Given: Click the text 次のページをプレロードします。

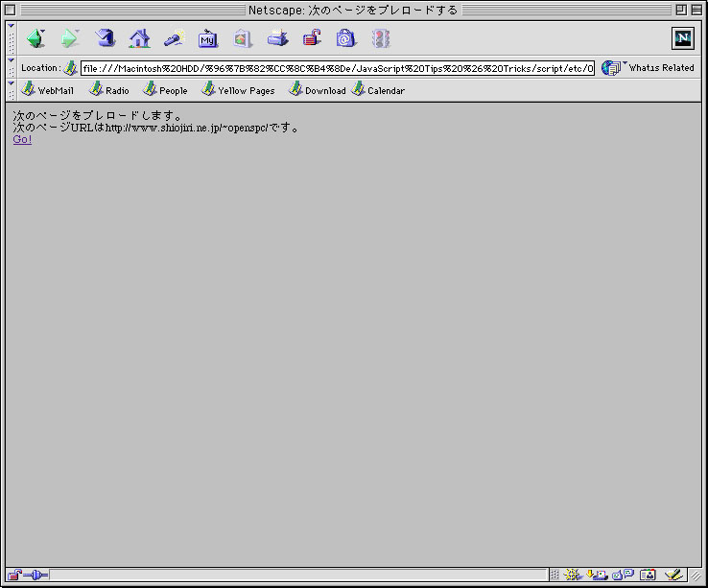Looking at the screenshot, I should click(97, 116).
